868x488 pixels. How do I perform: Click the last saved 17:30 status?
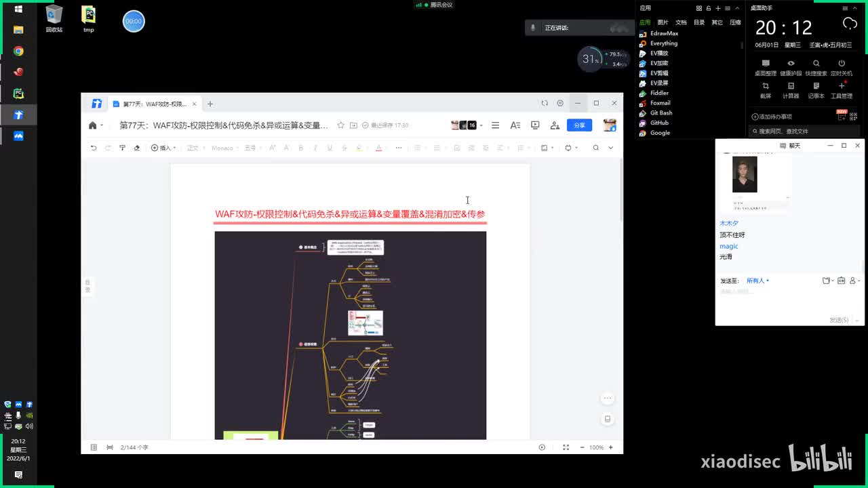pos(386,125)
